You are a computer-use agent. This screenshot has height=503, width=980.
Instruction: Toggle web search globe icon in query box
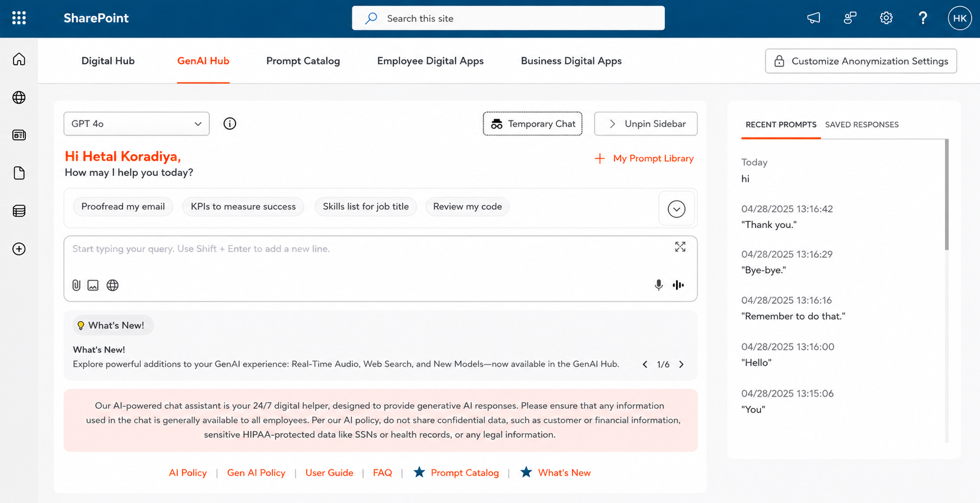[x=112, y=286]
